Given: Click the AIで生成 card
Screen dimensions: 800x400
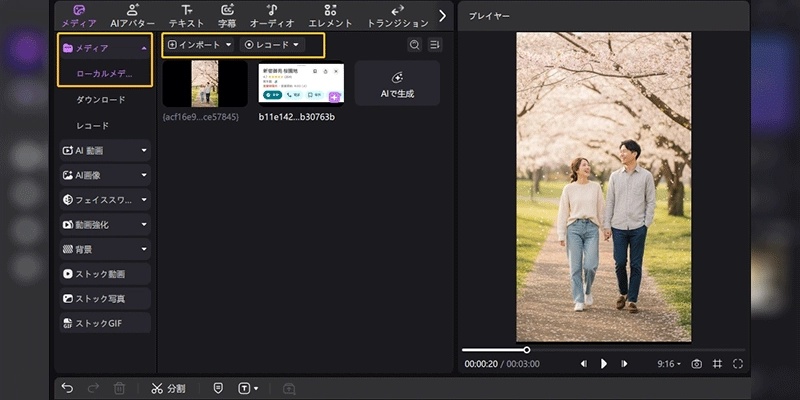Looking at the screenshot, I should pyautogui.click(x=397, y=83).
